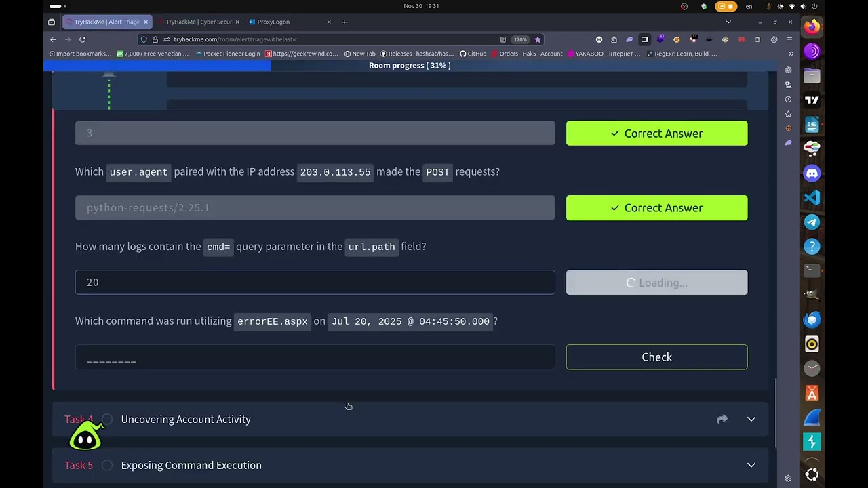Open the RegExr bookmark
The height and width of the screenshot is (488, 868).
click(x=682, y=54)
